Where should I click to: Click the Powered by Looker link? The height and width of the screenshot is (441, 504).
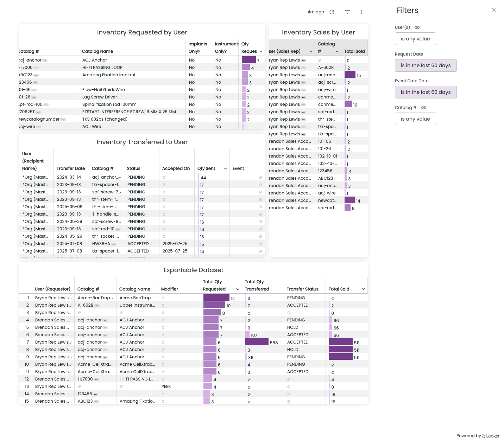coord(478,436)
